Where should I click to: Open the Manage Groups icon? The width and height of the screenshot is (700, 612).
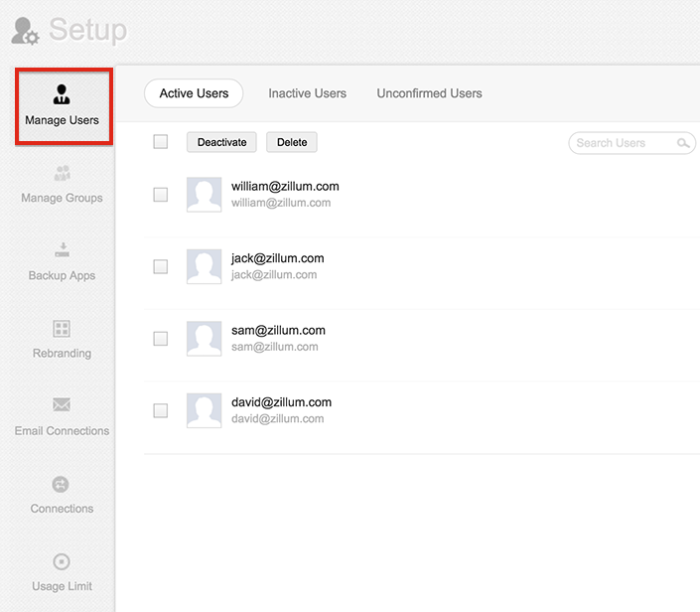tap(62, 174)
